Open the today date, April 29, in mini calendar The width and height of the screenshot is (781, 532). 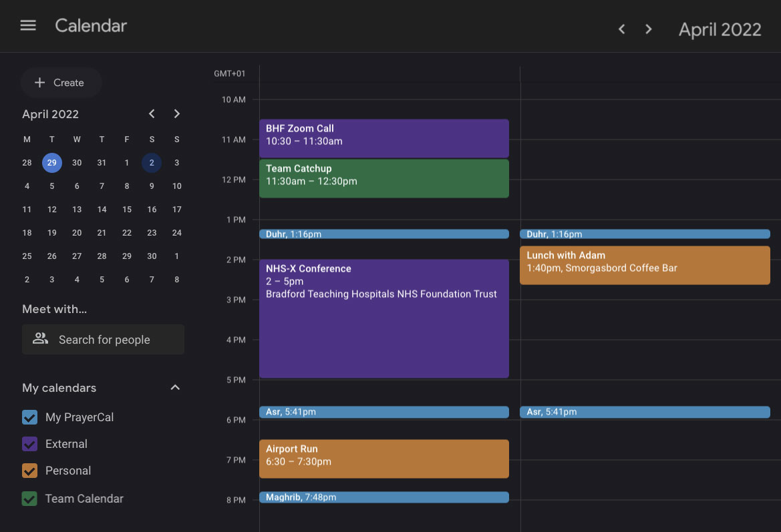51,162
